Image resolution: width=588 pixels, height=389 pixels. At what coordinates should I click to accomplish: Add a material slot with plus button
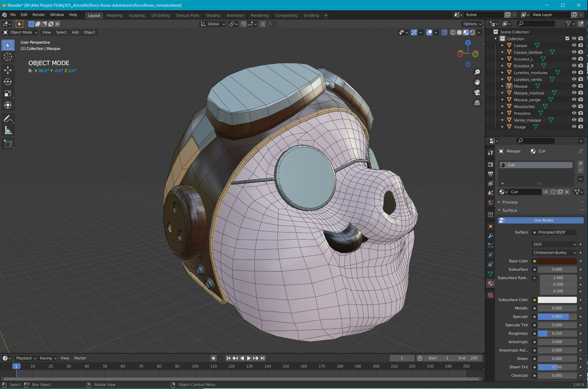580,164
